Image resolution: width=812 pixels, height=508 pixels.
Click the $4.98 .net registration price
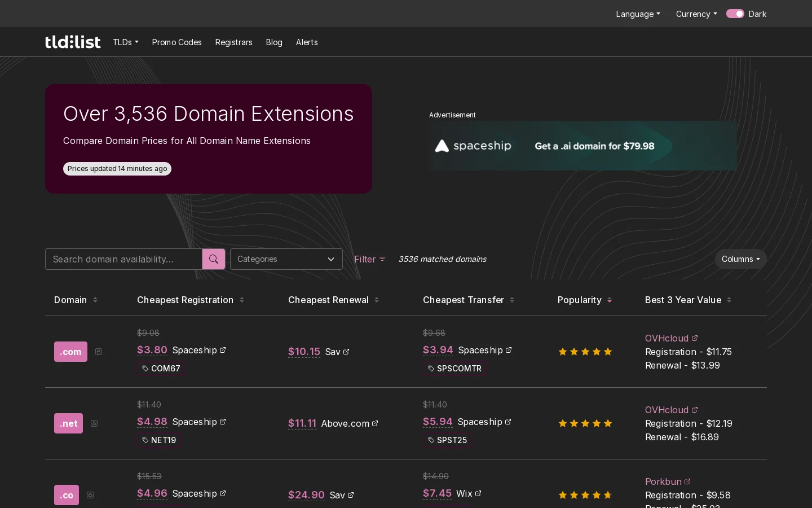(152, 422)
